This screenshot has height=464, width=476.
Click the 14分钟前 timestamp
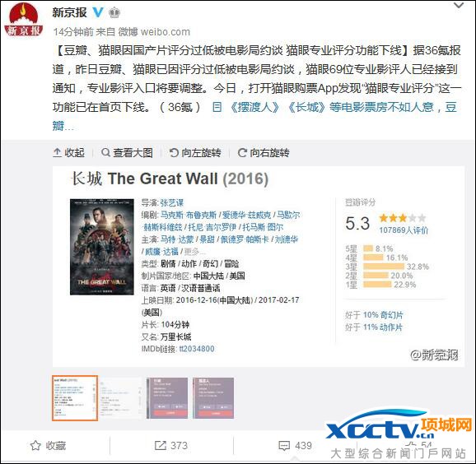pyautogui.click(x=73, y=32)
